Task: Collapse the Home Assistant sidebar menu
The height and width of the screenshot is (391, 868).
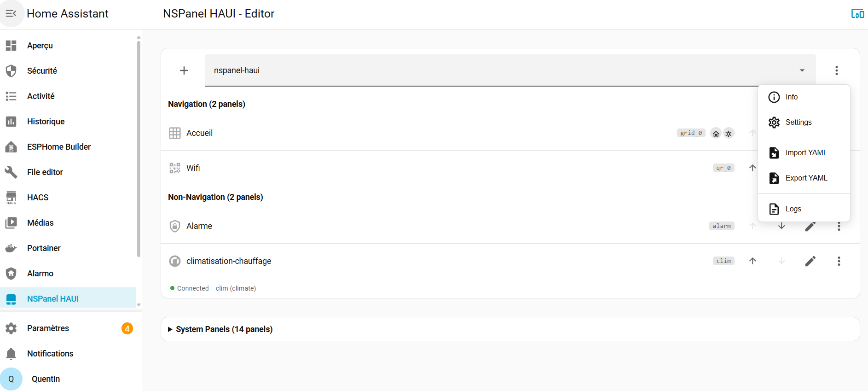Action: tap(11, 13)
